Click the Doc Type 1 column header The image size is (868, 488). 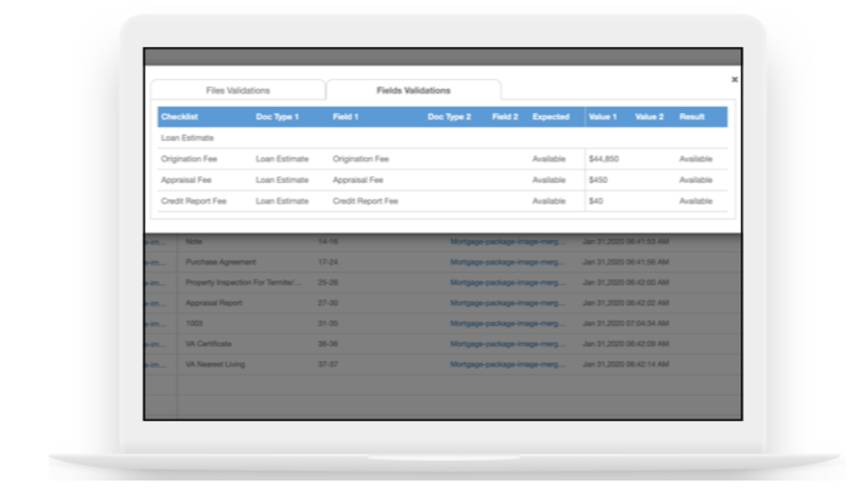(277, 117)
